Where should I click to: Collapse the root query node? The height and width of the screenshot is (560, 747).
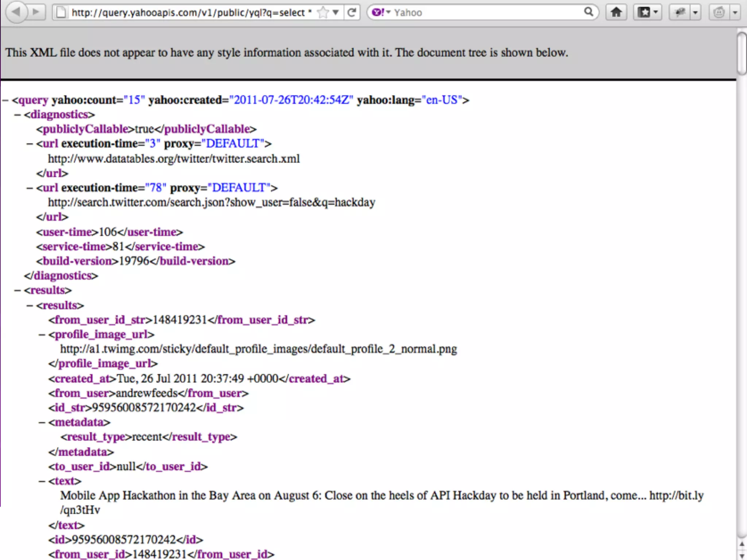[x=5, y=100]
